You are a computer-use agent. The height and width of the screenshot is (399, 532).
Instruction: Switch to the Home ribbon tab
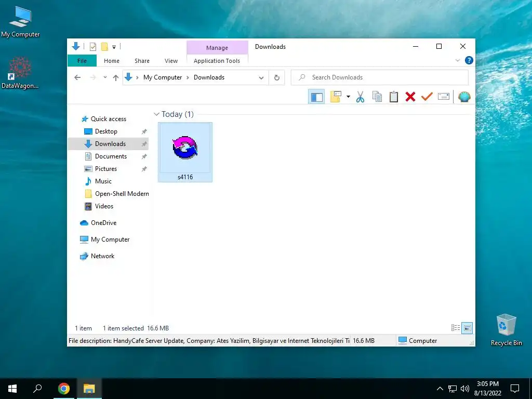point(112,61)
